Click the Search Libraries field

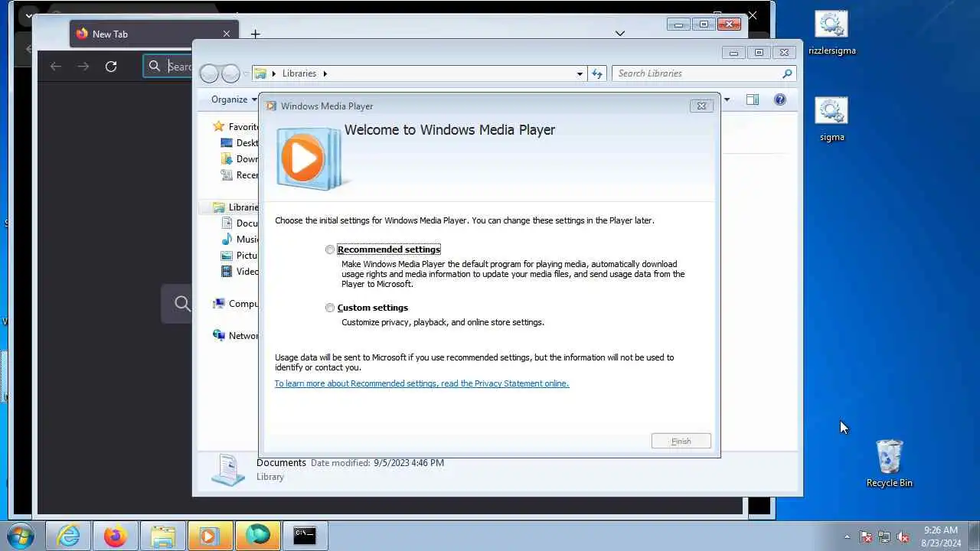(x=697, y=73)
